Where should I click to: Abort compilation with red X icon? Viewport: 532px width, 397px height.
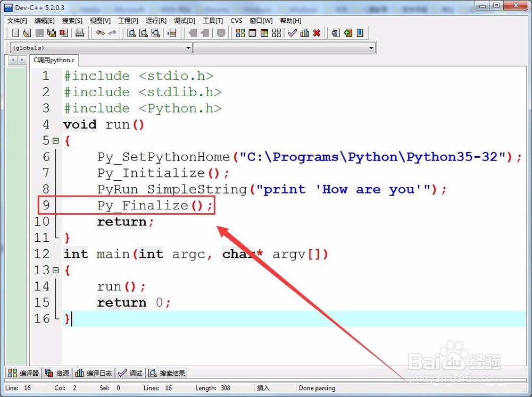click(316, 33)
